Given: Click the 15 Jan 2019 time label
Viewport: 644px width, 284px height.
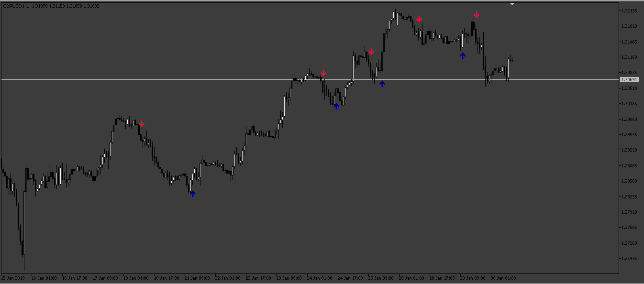Looking at the screenshot, I should click(x=13, y=278).
